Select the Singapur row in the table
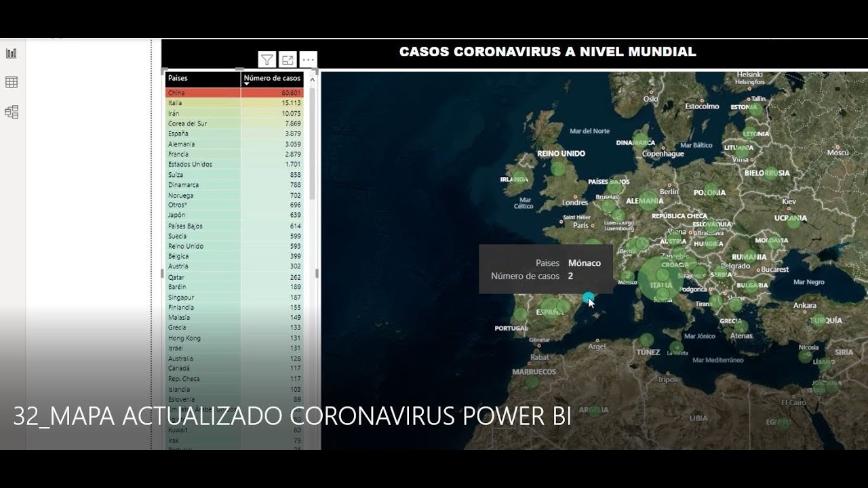 pos(235,298)
